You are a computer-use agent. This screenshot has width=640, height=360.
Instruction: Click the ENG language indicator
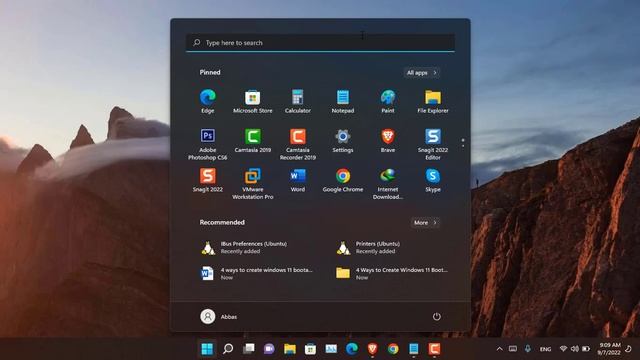545,349
